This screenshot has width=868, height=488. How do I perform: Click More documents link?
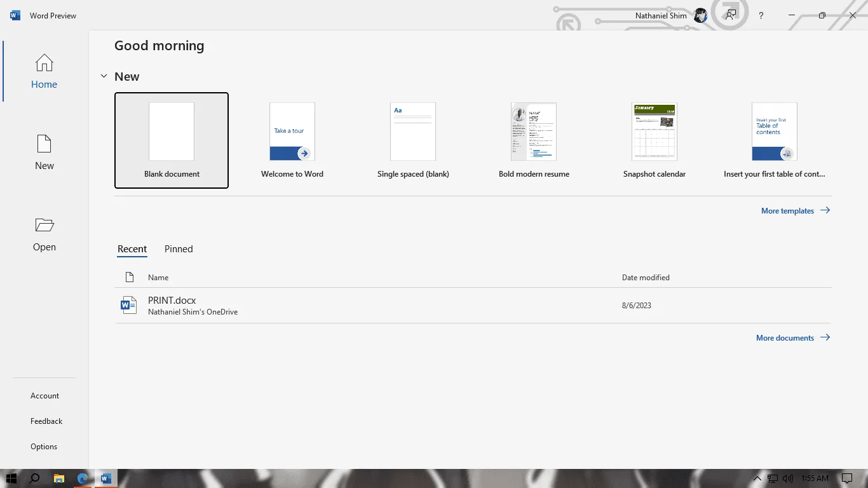[793, 337]
